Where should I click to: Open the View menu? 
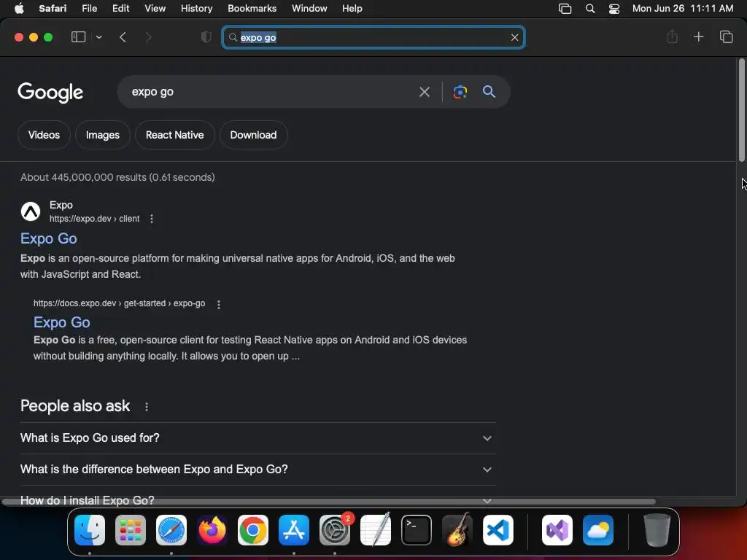click(155, 8)
